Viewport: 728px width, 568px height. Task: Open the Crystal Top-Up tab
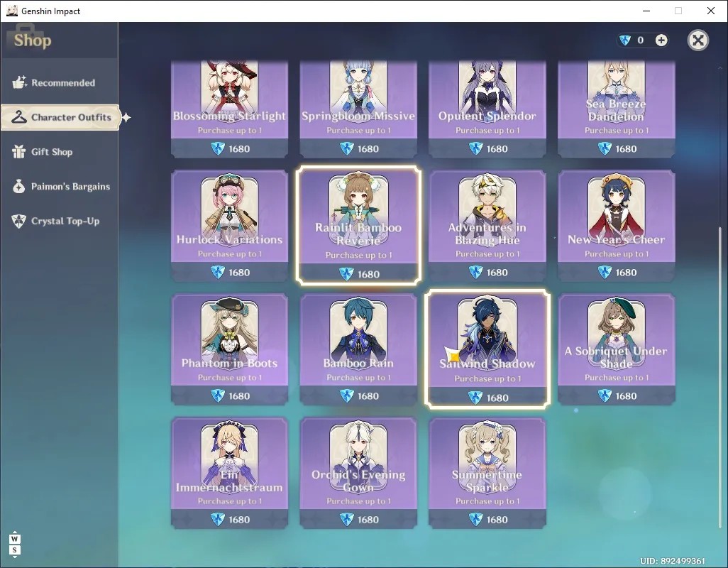click(x=60, y=221)
